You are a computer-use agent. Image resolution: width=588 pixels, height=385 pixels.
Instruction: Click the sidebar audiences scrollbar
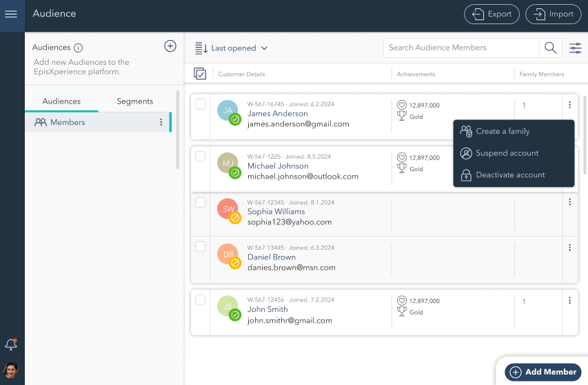coord(177,130)
